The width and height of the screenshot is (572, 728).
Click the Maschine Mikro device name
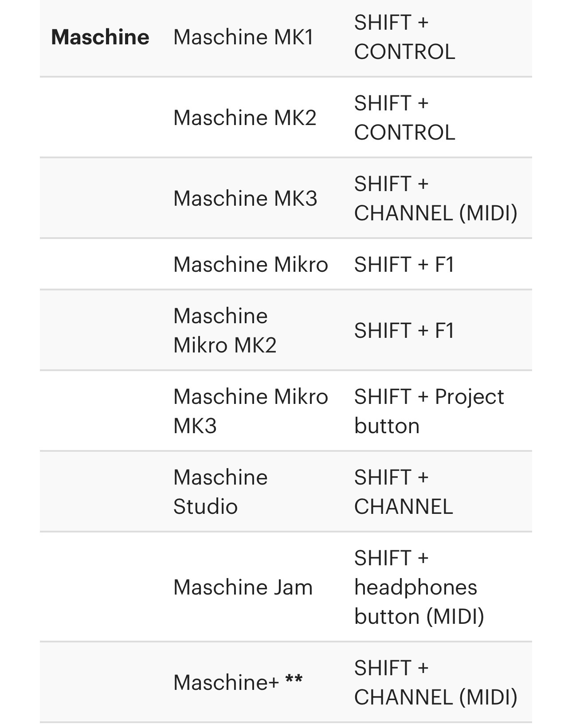coord(251,264)
